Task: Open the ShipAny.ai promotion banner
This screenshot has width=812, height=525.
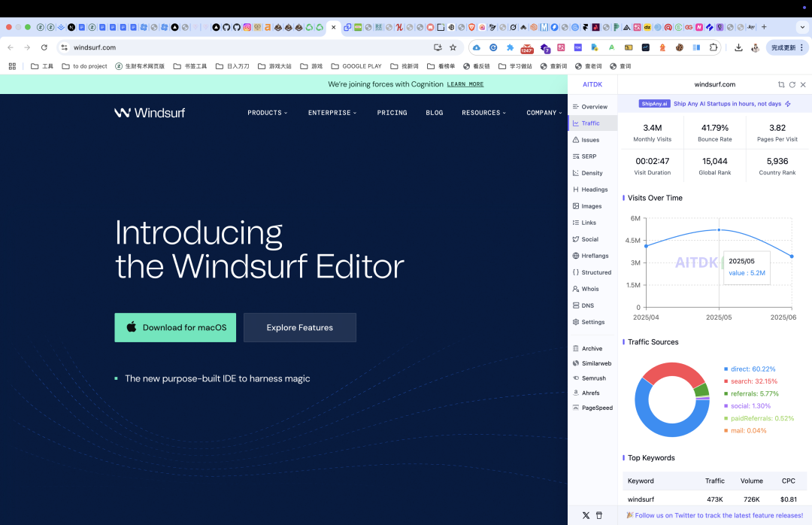Action: (715, 104)
